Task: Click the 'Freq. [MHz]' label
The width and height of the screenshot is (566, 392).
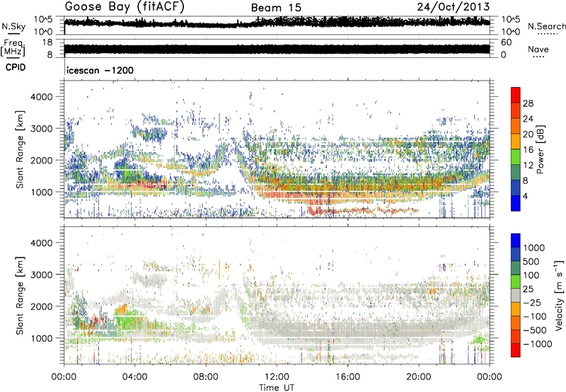Action: (x=13, y=47)
